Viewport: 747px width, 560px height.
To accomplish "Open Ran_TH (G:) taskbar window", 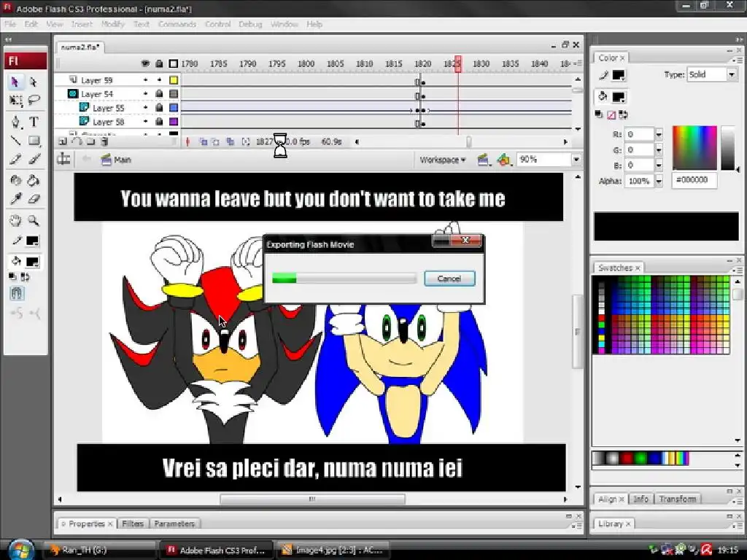I will (x=99, y=550).
